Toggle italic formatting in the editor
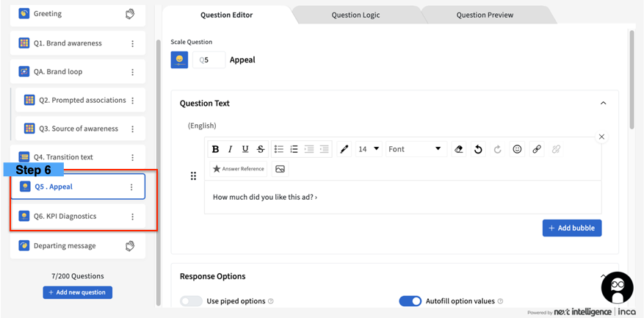 pyautogui.click(x=230, y=149)
